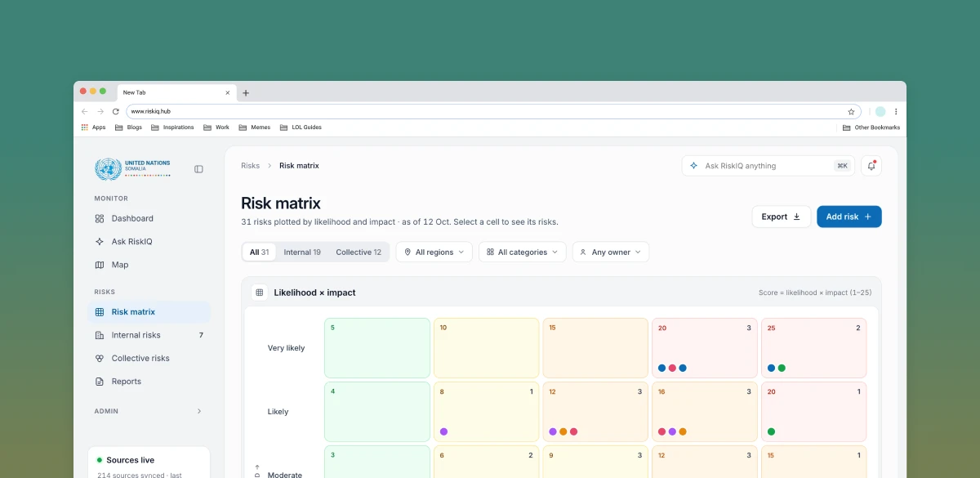Expand the ADMIN section chevron
Screen dimensions: 980x478
pyautogui.click(x=199, y=411)
